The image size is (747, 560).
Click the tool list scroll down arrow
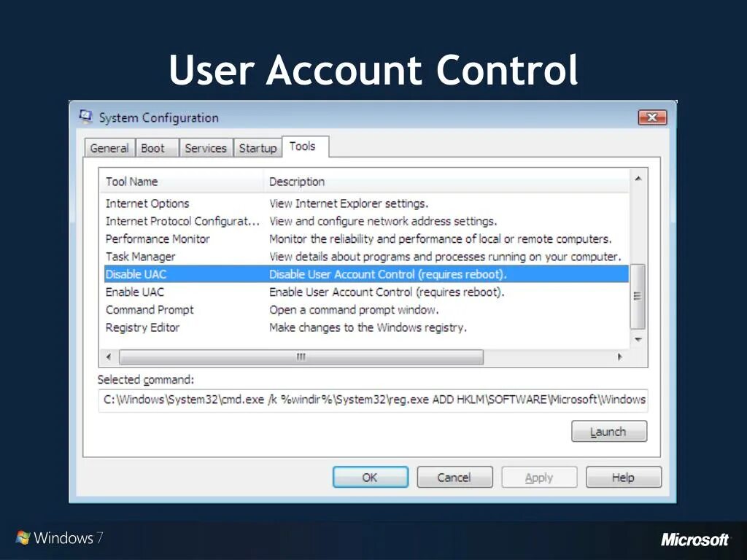[638, 339]
